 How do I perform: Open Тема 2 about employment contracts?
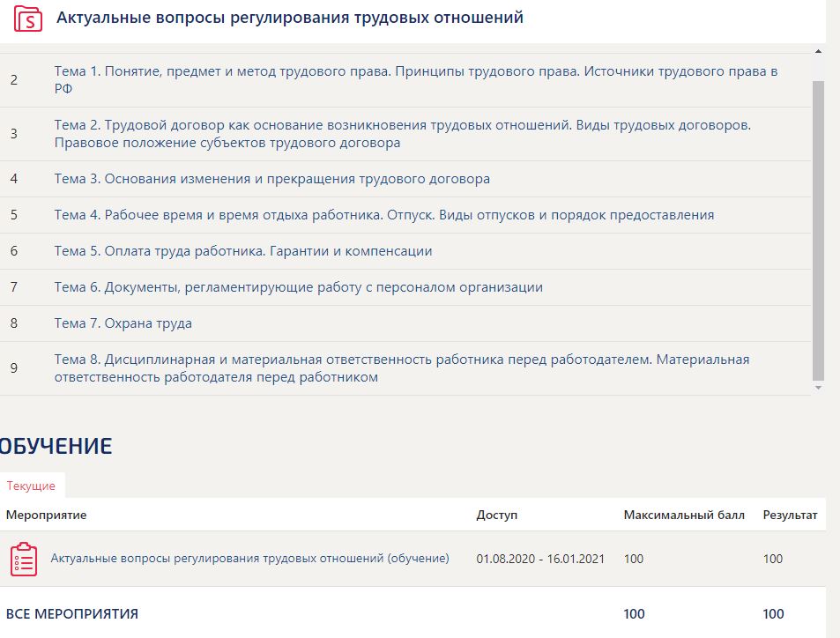(x=402, y=134)
